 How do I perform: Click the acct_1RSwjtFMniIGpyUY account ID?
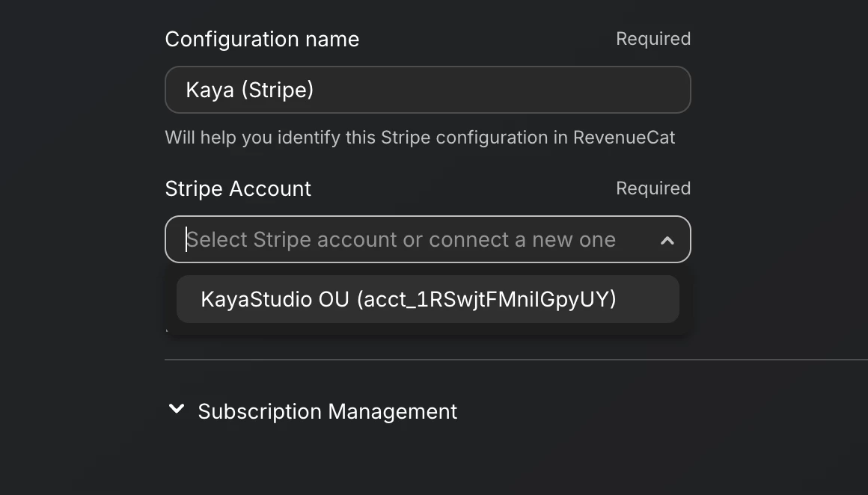pyautogui.click(x=486, y=299)
